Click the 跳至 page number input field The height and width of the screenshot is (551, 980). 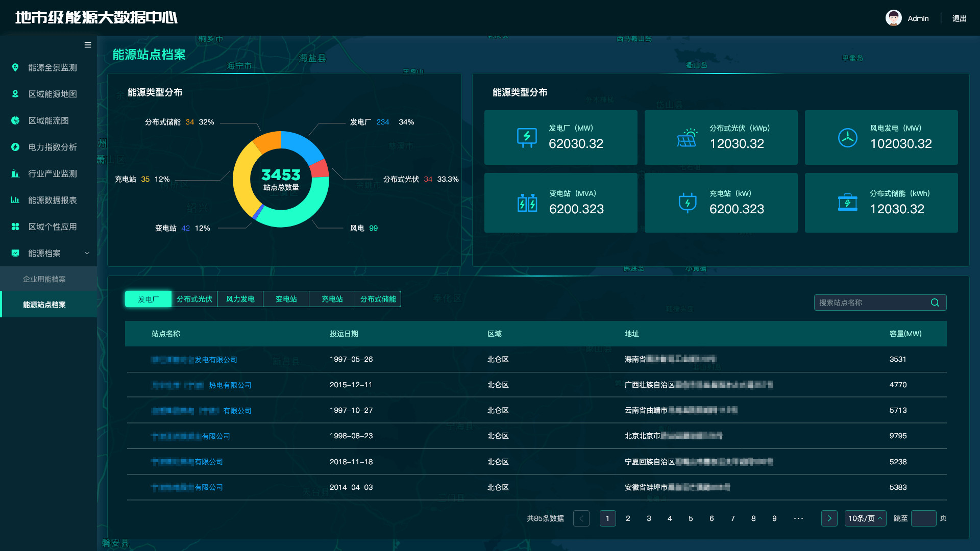point(923,518)
